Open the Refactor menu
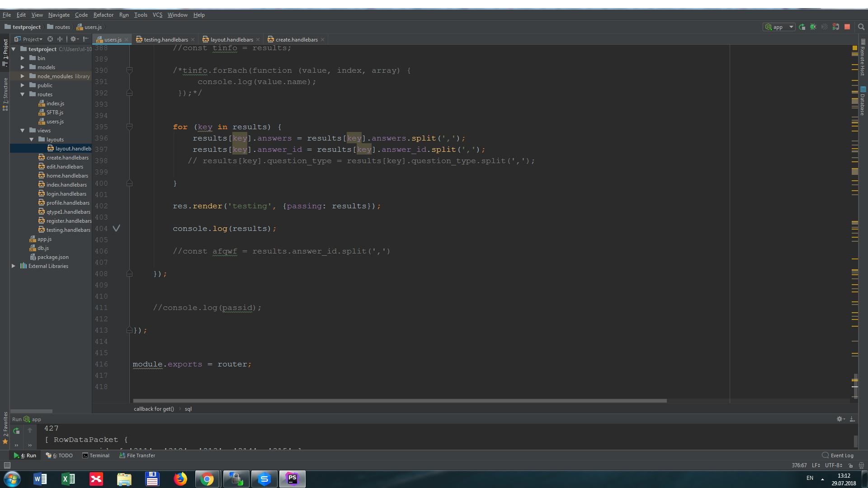This screenshot has width=868, height=488. point(104,15)
